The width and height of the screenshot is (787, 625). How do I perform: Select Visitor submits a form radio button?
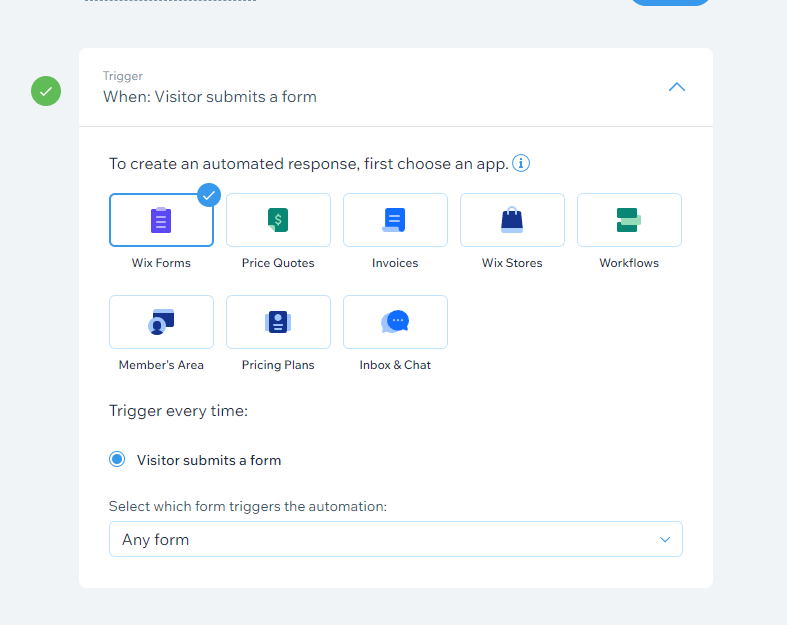click(x=117, y=459)
